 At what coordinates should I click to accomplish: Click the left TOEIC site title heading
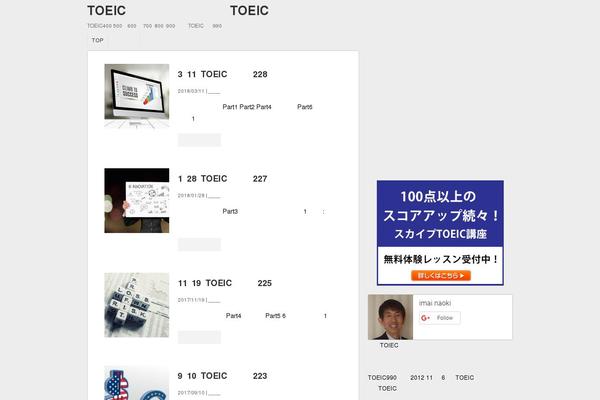pyautogui.click(x=106, y=11)
